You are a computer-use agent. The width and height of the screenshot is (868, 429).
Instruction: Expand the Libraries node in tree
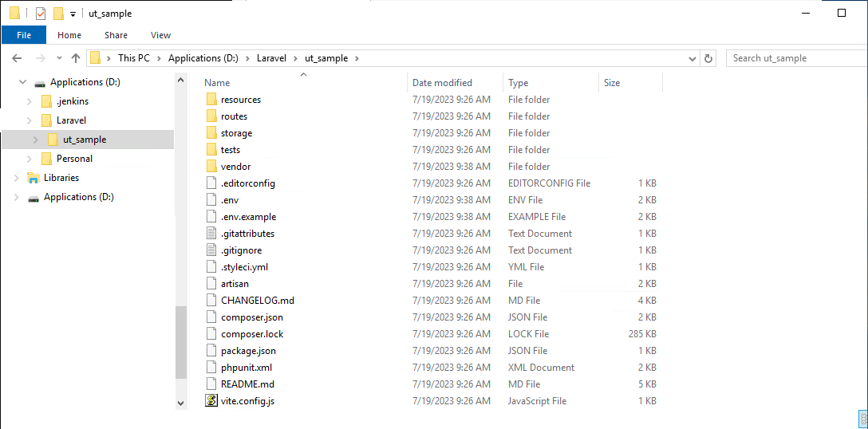16,179
